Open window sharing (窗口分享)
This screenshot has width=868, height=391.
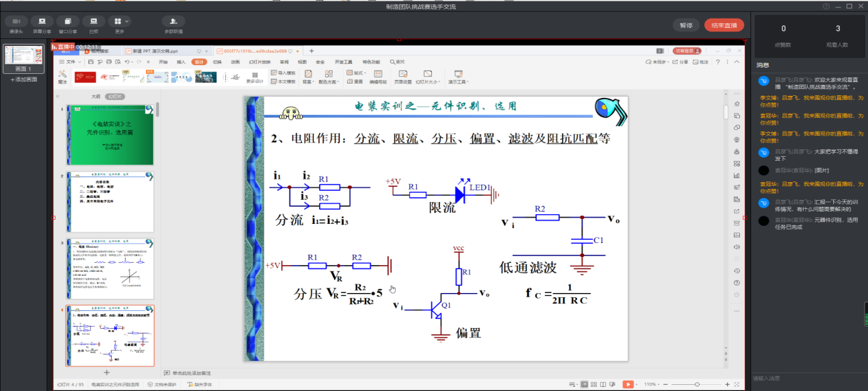68,22
